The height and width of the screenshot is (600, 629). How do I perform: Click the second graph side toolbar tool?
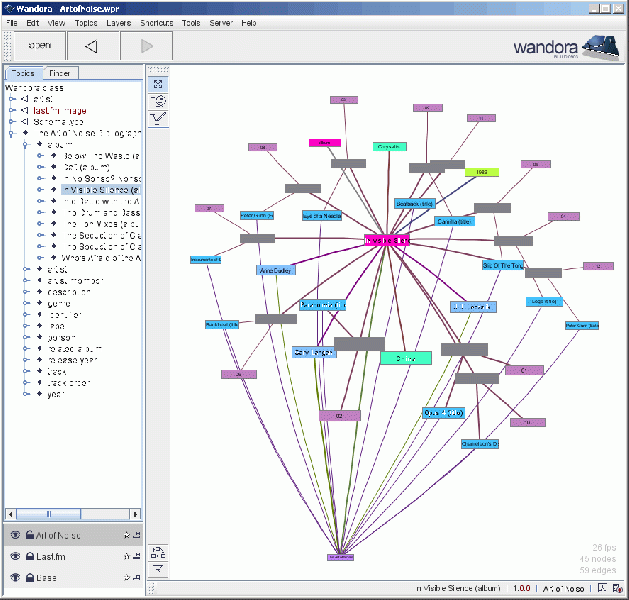click(158, 101)
